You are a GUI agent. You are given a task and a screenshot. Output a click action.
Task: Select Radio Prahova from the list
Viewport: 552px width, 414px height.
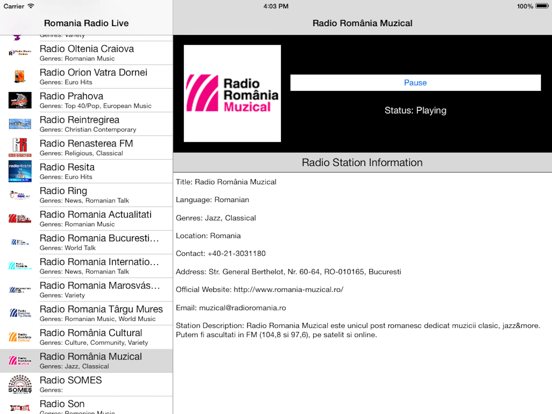[x=86, y=100]
